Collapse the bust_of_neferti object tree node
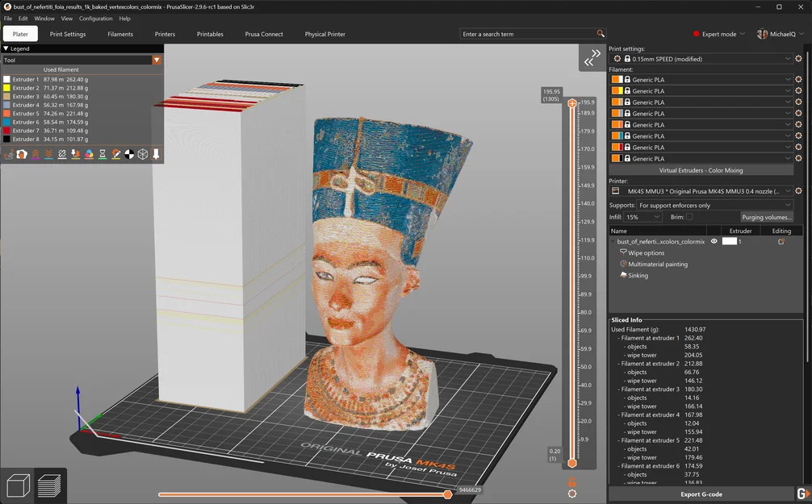This screenshot has height=504, width=812. pyautogui.click(x=613, y=242)
